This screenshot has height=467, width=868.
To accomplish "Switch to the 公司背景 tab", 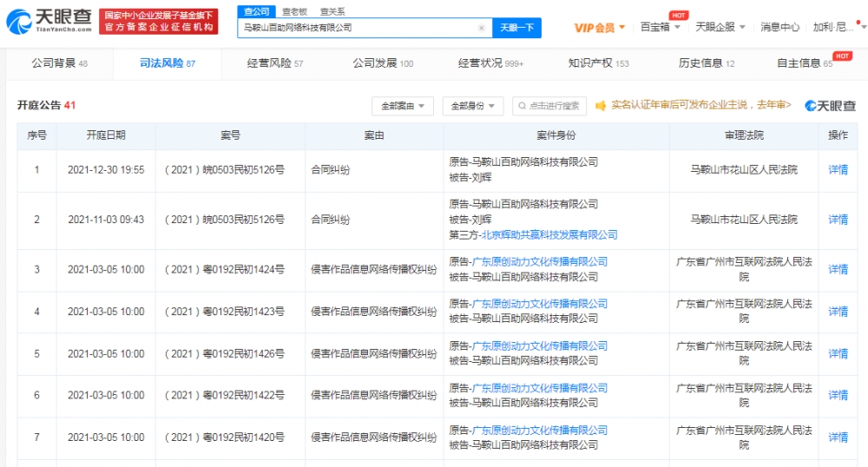I will tap(59, 63).
